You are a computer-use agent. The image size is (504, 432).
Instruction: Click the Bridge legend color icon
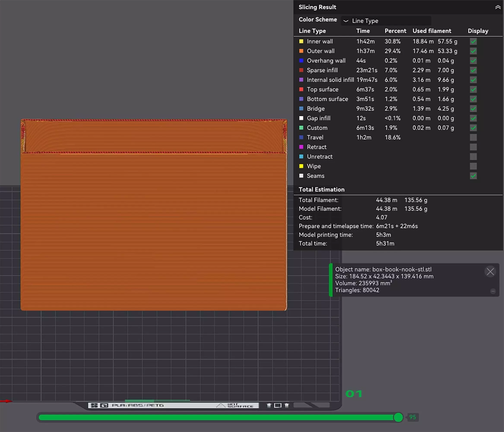(x=301, y=109)
